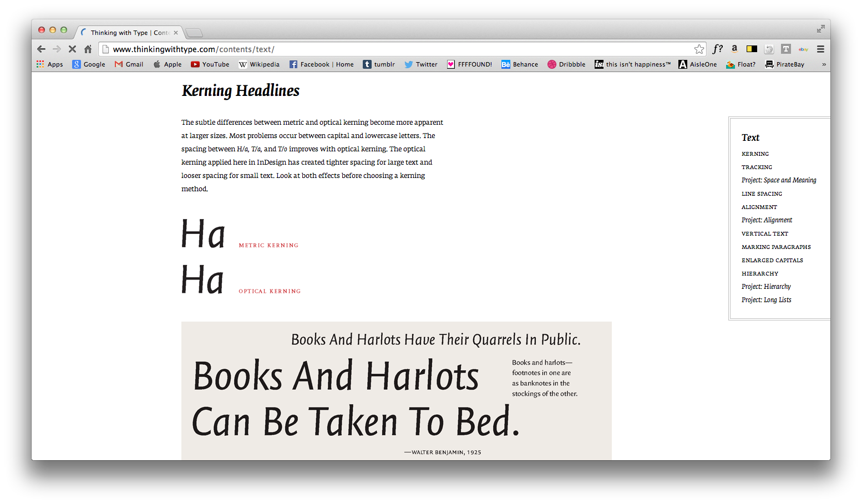Open the Apps bookmarks shortcut

click(x=50, y=64)
